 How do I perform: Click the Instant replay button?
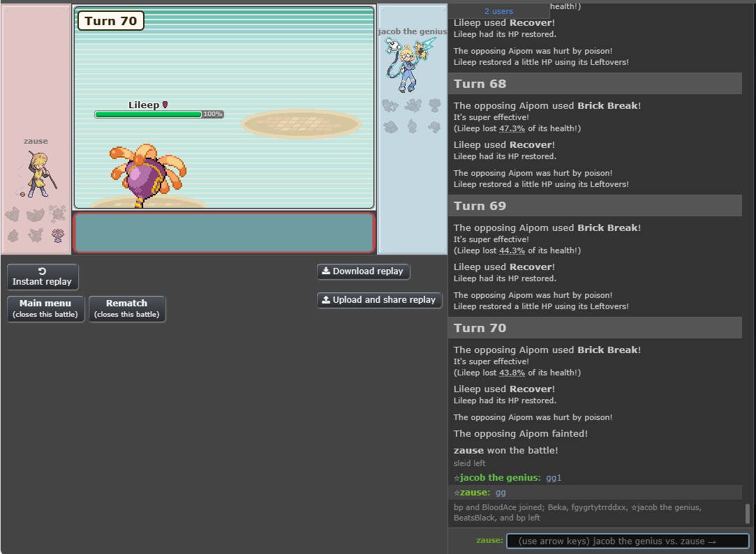[x=43, y=276]
